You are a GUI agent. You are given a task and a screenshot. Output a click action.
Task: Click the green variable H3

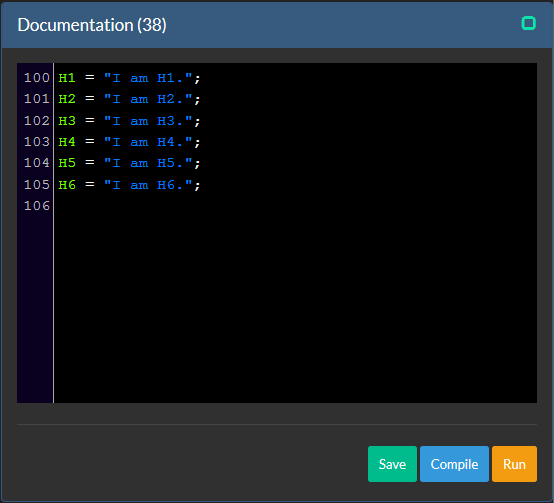67,121
